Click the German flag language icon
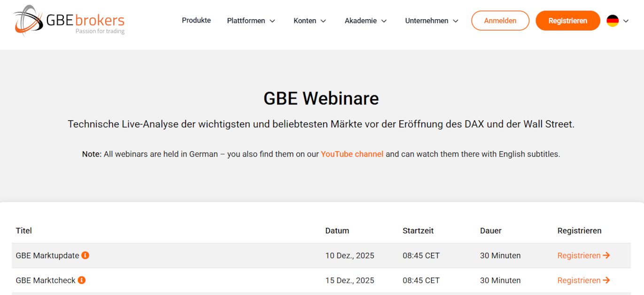Screen dimensions: 644x295 tap(613, 21)
